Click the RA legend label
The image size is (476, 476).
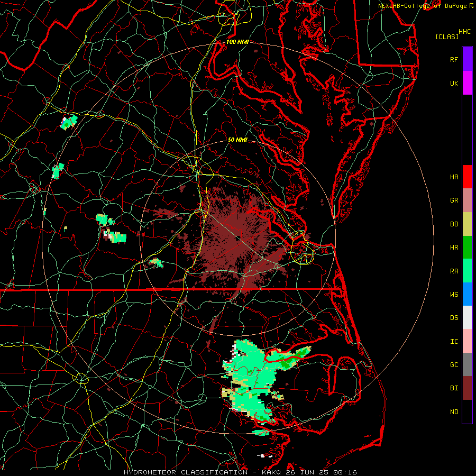[454, 271]
